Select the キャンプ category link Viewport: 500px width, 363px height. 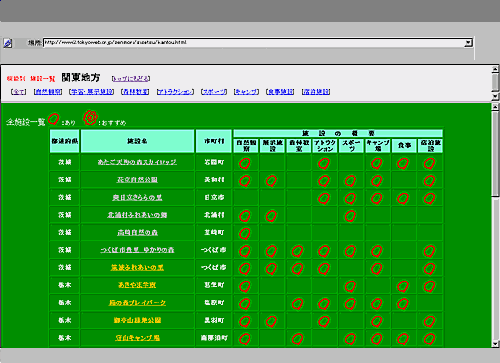click(x=246, y=92)
